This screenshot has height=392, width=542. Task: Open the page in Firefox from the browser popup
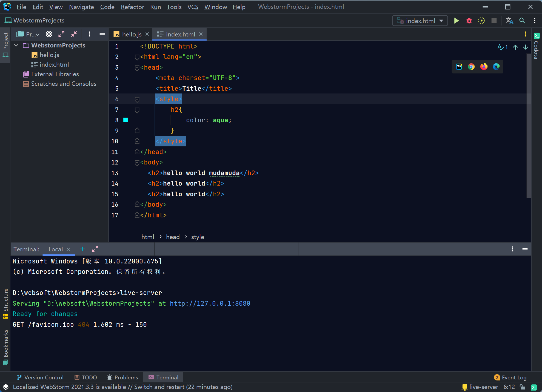coord(484,67)
